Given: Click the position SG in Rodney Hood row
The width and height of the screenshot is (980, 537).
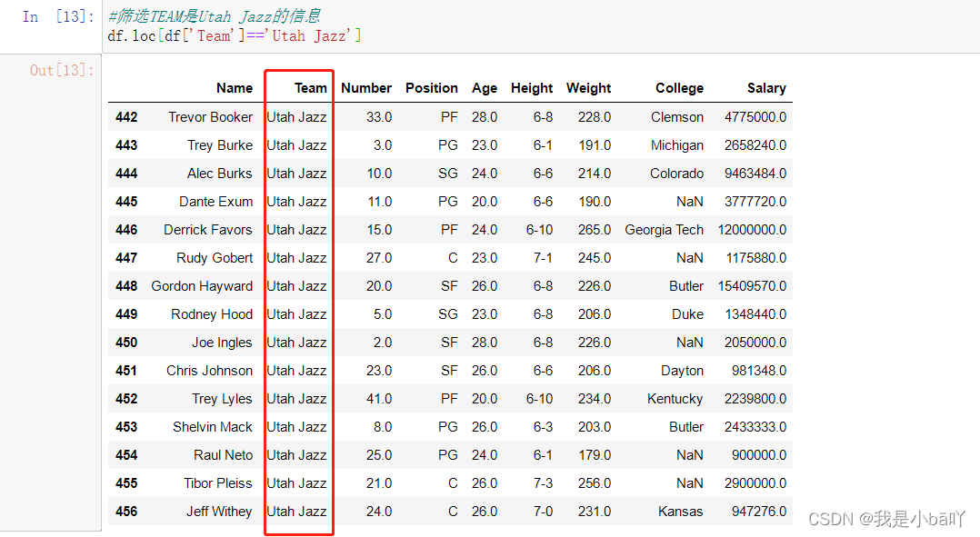Looking at the screenshot, I should pyautogui.click(x=448, y=313).
